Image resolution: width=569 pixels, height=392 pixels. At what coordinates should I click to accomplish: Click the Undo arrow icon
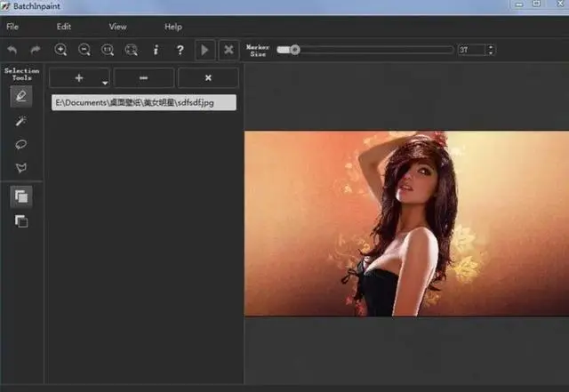(12, 50)
